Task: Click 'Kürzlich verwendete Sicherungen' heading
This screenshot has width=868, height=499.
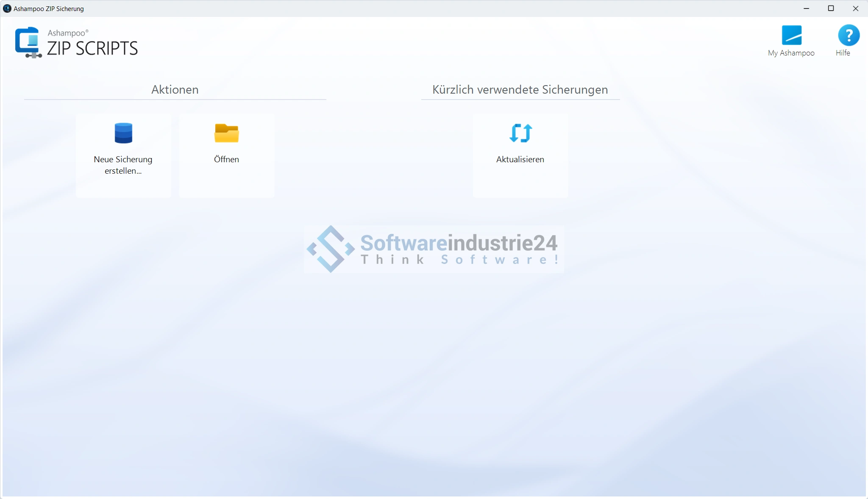Action: pyautogui.click(x=520, y=89)
